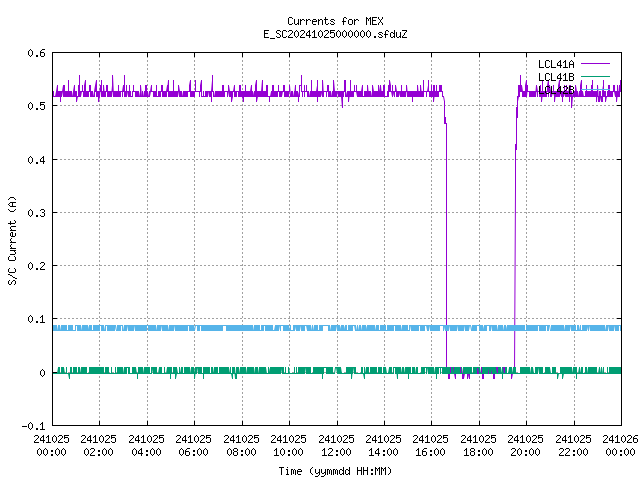Click the chart title "Currents for MEX"
This screenshot has width=640, height=480.
click(x=335, y=21)
